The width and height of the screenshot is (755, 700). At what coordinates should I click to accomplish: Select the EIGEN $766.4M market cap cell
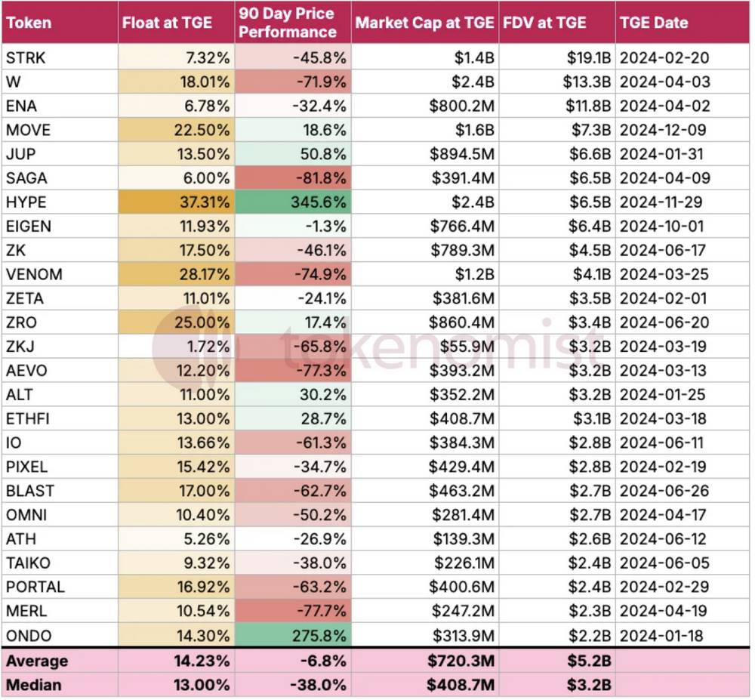click(461, 226)
